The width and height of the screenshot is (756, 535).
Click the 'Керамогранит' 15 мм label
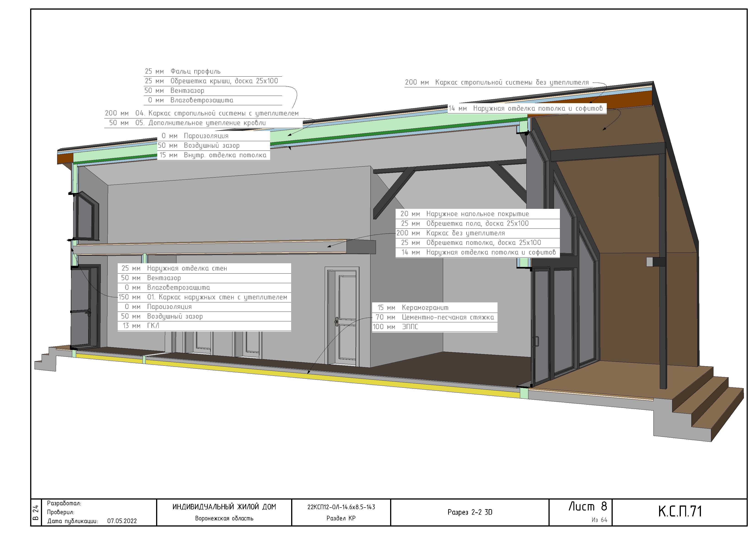click(425, 308)
